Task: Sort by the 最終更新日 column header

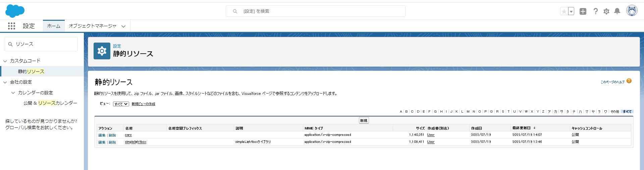Action: (522, 128)
